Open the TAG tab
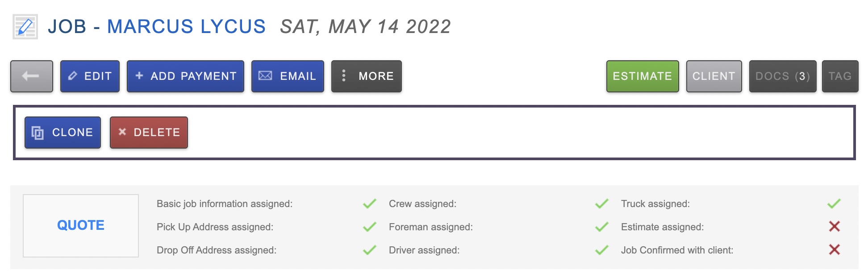Viewport: 868px width, 274px height. (x=840, y=76)
